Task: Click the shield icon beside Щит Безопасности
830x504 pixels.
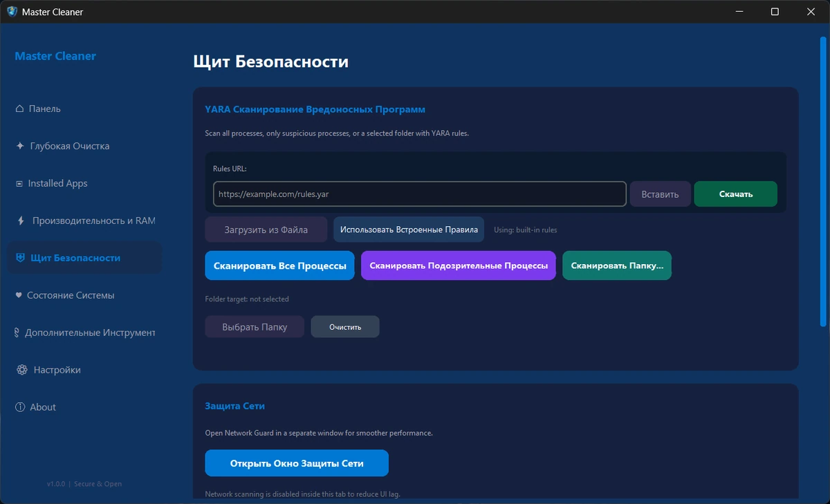Action: pos(20,258)
